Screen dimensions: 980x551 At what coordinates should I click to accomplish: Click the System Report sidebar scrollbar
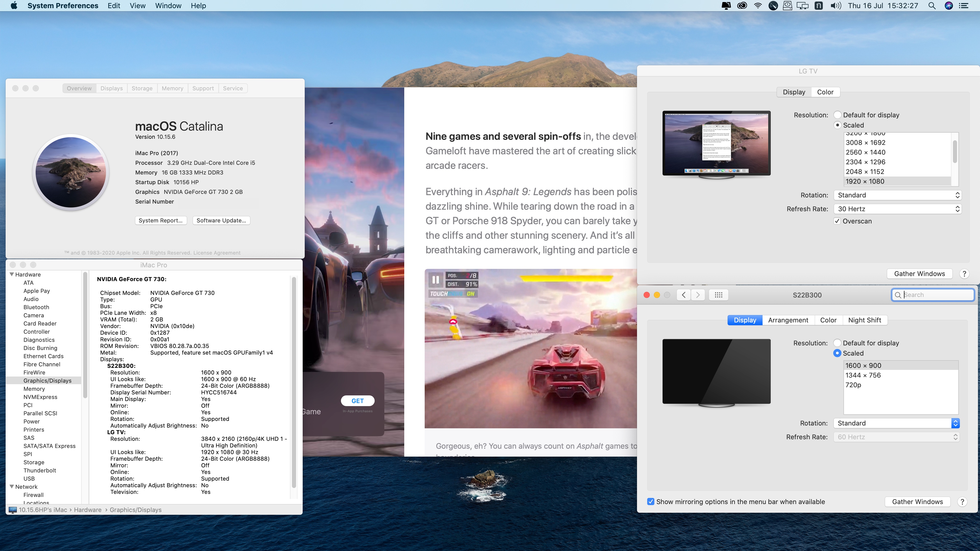coord(85,335)
